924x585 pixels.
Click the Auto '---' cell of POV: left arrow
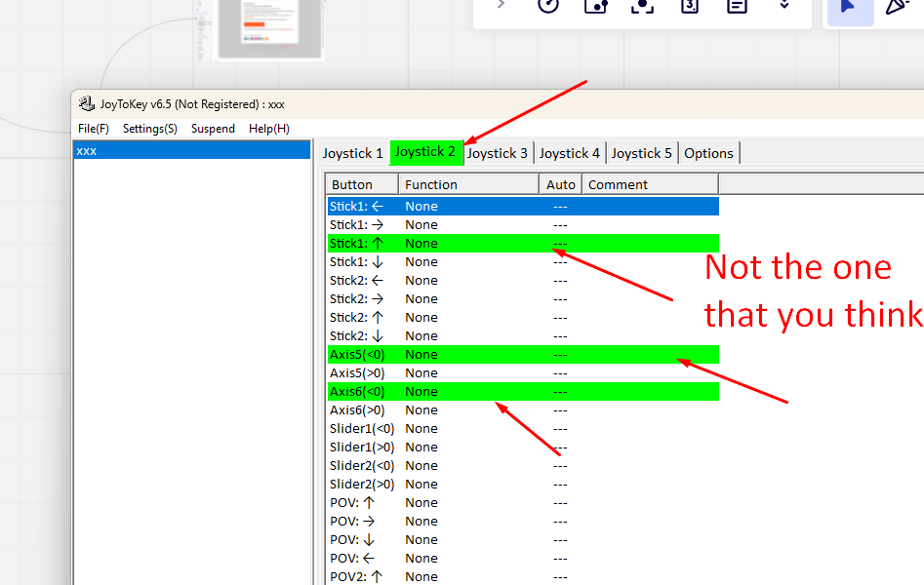560,559
